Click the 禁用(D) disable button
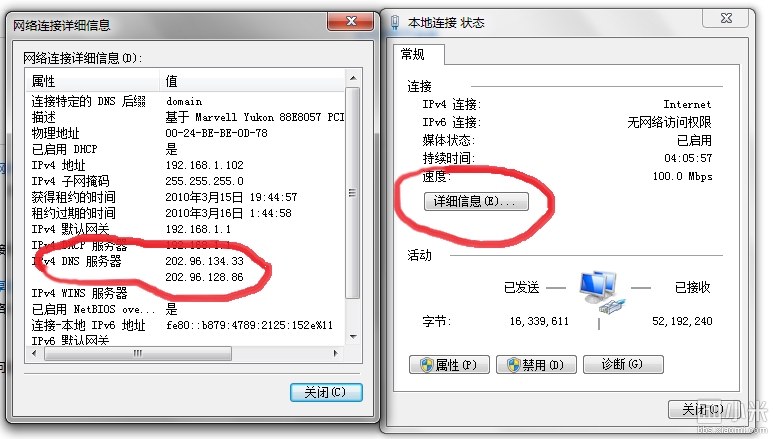The width and height of the screenshot is (774, 439). pos(536,364)
